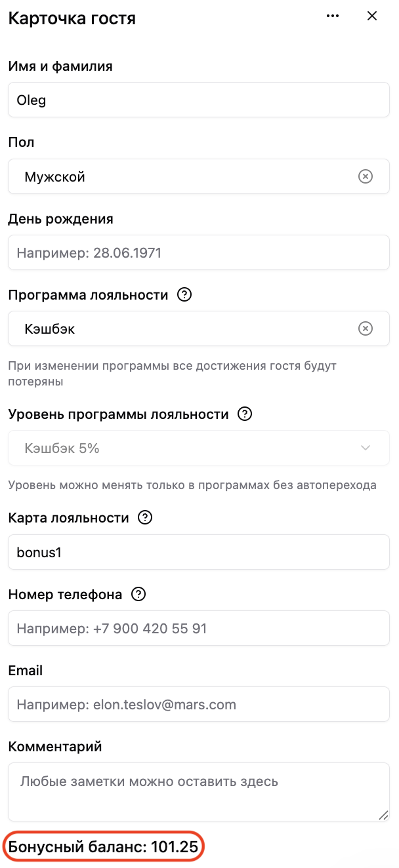
Task: Show help for Уровень программы лояльности
Action: (x=245, y=414)
